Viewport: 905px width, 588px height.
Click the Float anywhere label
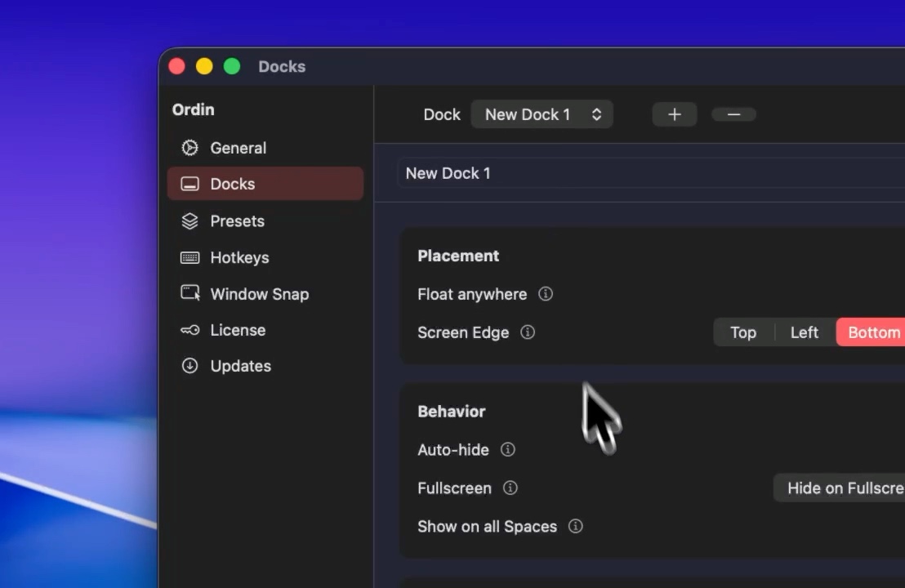[472, 294]
